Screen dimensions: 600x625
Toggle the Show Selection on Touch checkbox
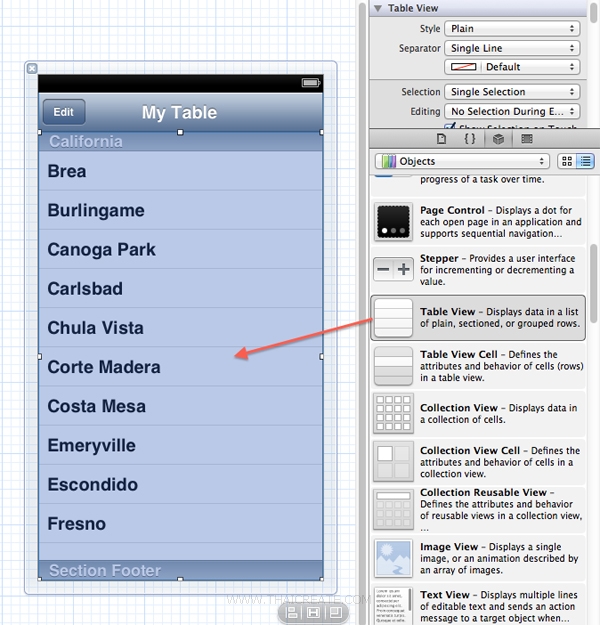click(x=450, y=127)
